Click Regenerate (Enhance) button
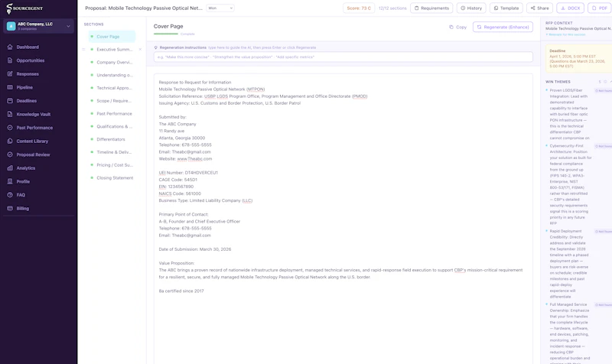The height and width of the screenshot is (364, 612). coord(503,28)
